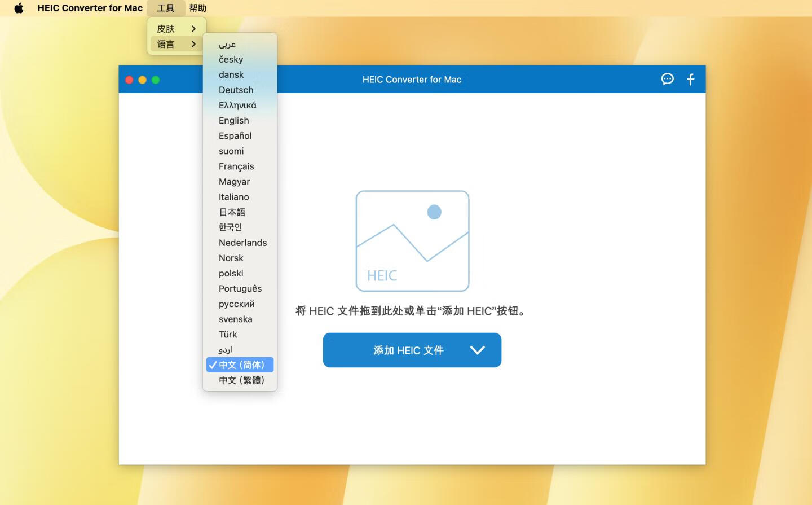
Task: Switch to 中文 (繁體)
Action: click(240, 380)
